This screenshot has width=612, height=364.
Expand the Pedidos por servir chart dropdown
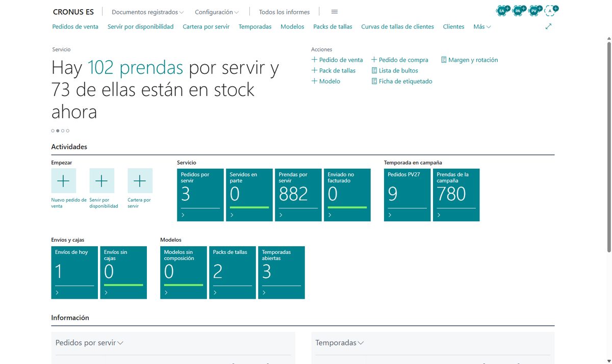coord(89,343)
